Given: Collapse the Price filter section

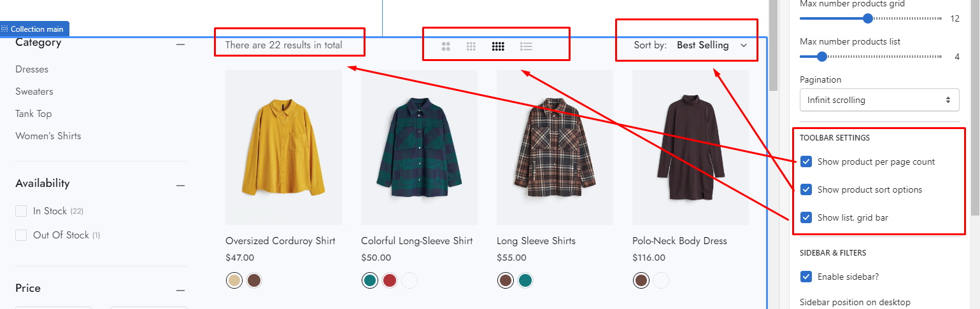Looking at the screenshot, I should coord(180,290).
